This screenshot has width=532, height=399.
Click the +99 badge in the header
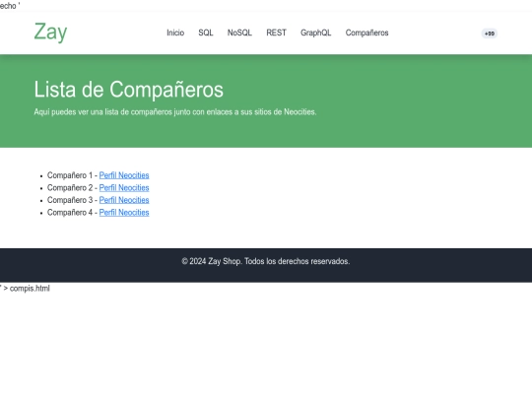[x=490, y=33]
